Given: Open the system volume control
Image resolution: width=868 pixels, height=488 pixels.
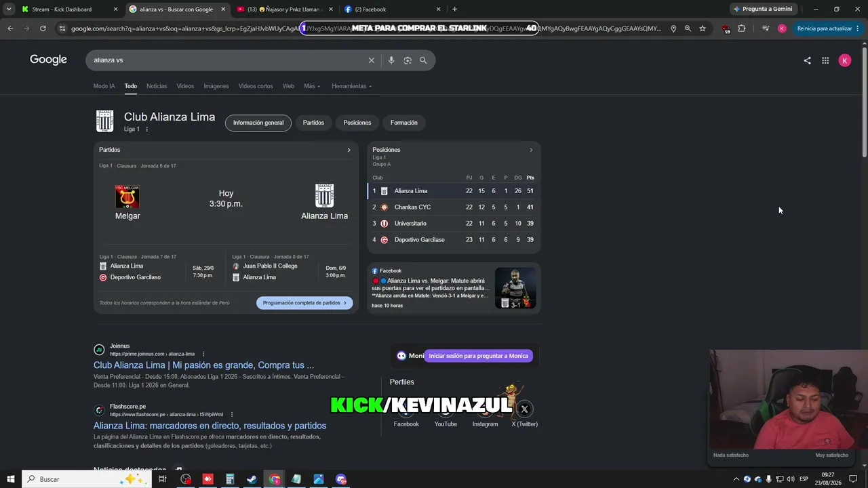Looking at the screenshot, I should tap(790, 479).
